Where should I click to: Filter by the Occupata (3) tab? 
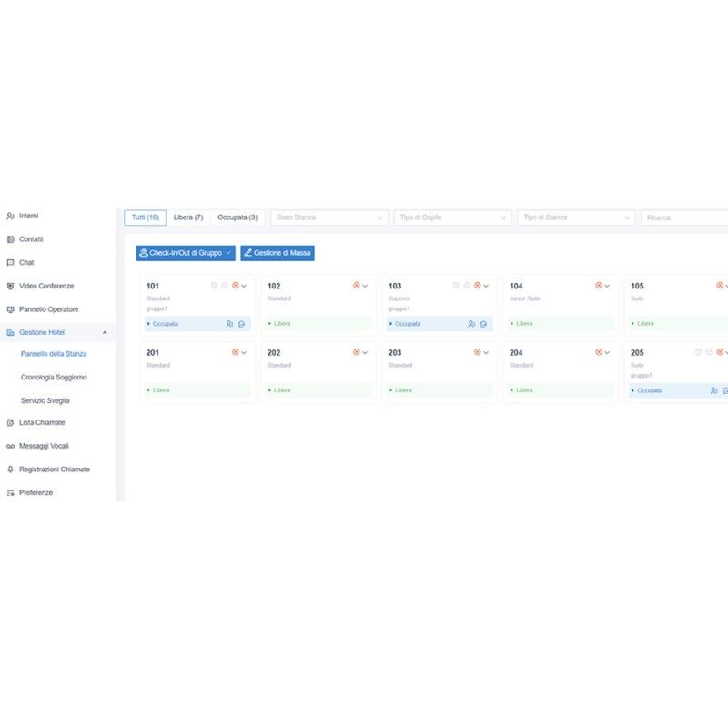pos(238,217)
